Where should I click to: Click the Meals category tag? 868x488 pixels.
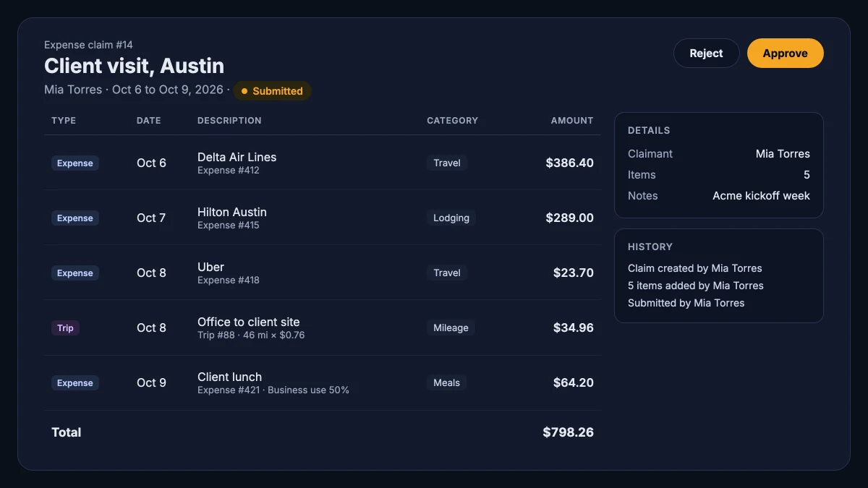pos(446,383)
